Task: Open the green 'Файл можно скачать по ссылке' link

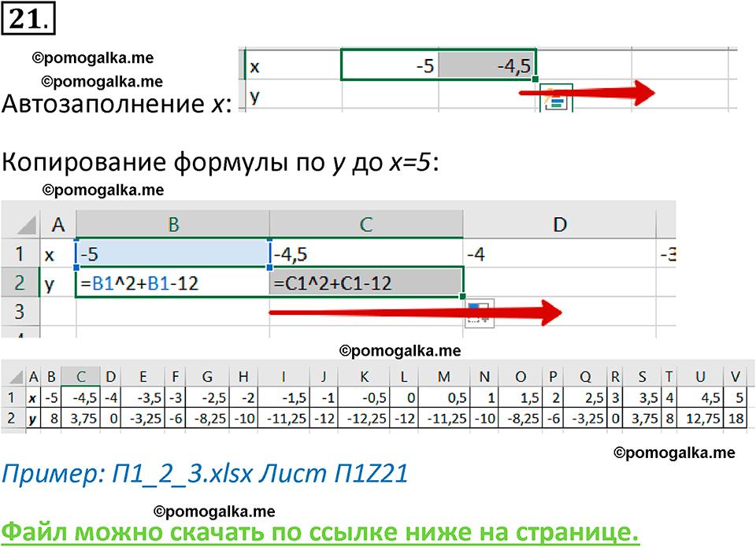Action: tap(321, 532)
